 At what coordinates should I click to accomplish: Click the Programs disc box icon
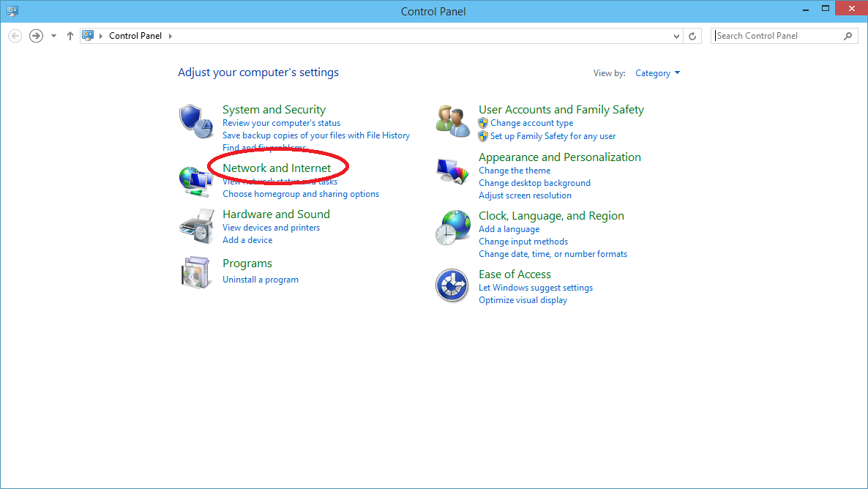click(x=196, y=272)
